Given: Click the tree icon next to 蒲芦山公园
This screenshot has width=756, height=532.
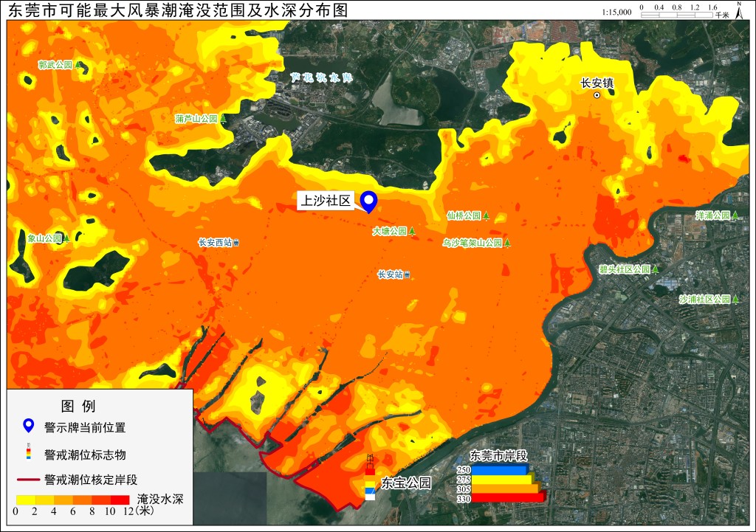Looking at the screenshot, I should (223, 119).
